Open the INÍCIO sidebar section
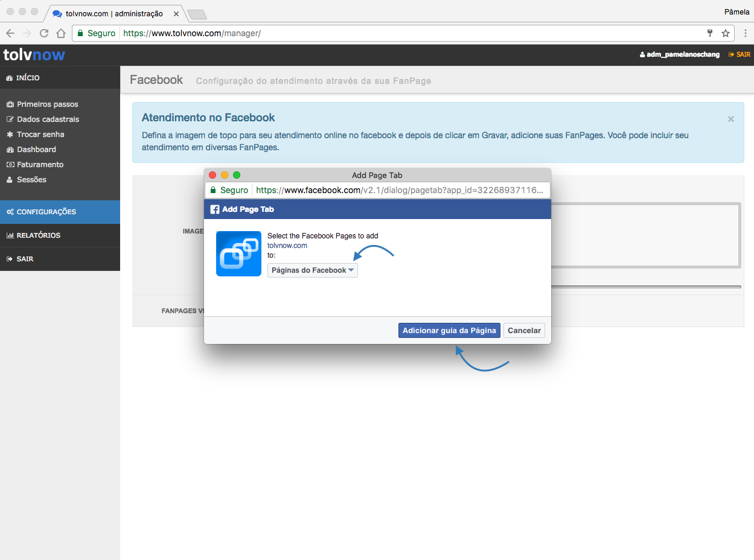The height and width of the screenshot is (560, 754). click(x=60, y=78)
